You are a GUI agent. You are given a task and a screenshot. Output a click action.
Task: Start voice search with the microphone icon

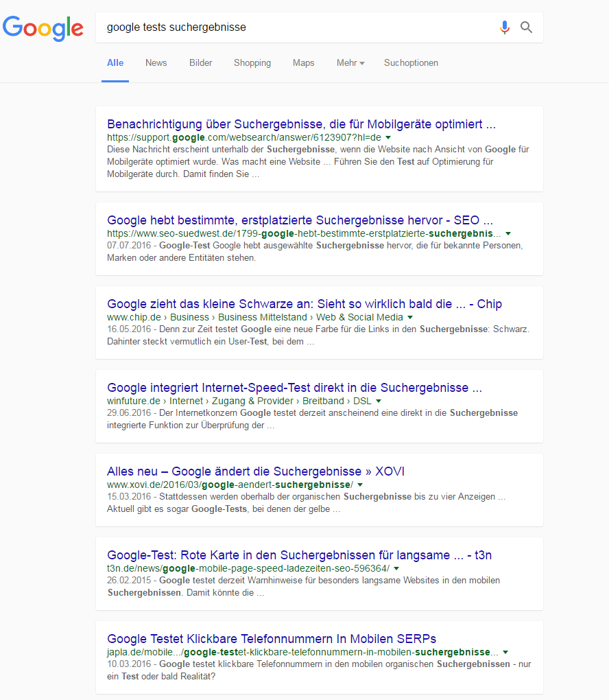[505, 27]
